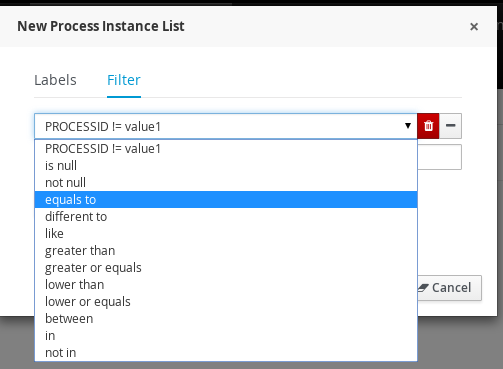Screen dimensions: 503x369
Task: Click the input field behind the dropdown list
Action: click(439, 157)
